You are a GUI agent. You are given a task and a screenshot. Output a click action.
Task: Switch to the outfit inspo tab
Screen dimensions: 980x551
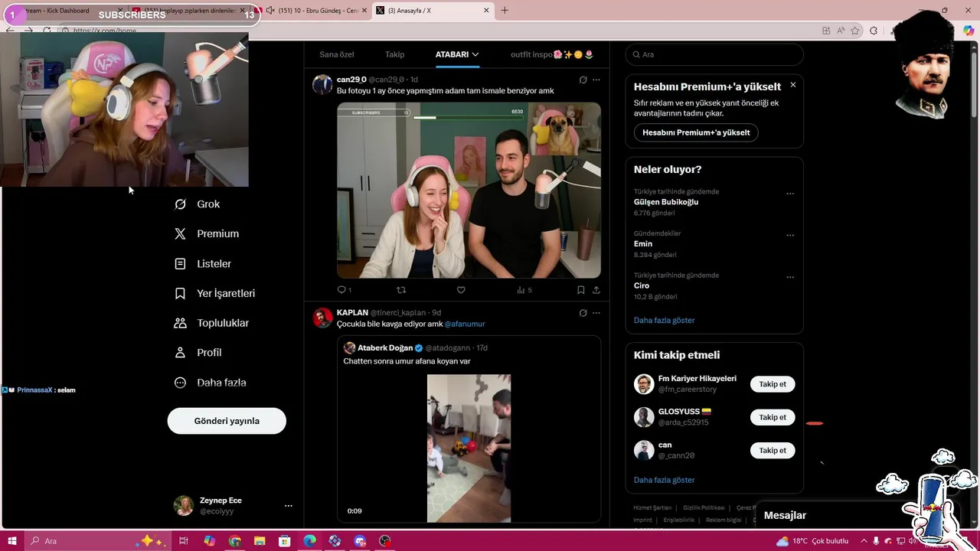[552, 54]
